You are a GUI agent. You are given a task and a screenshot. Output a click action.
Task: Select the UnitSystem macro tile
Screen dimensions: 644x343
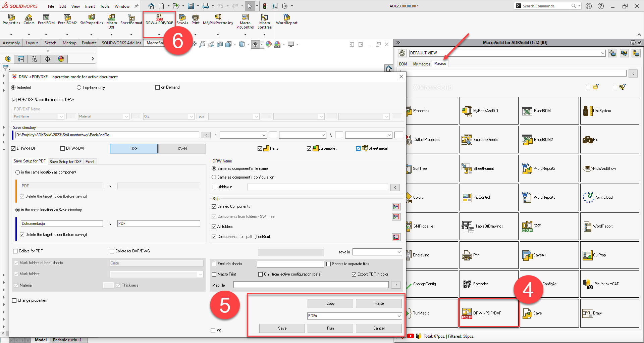click(x=609, y=111)
